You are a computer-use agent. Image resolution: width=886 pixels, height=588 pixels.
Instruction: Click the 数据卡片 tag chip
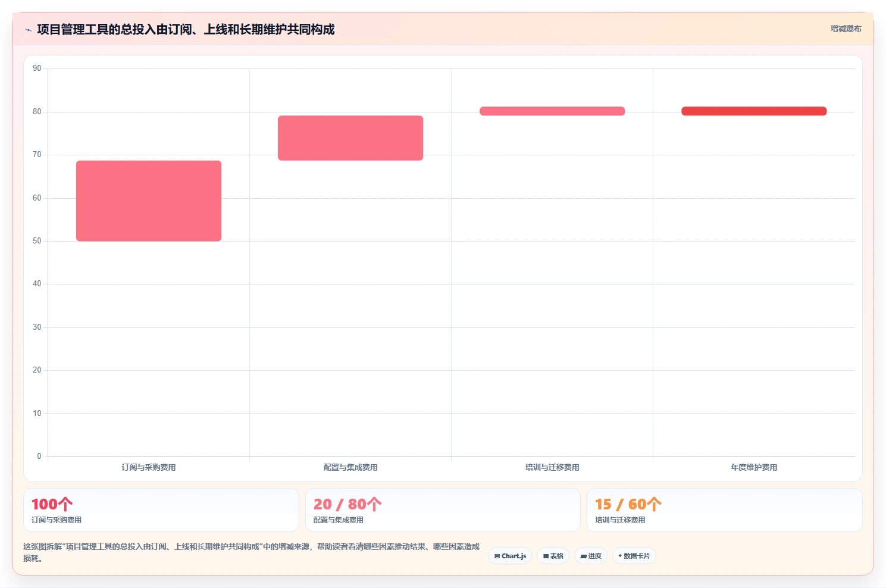coord(634,556)
